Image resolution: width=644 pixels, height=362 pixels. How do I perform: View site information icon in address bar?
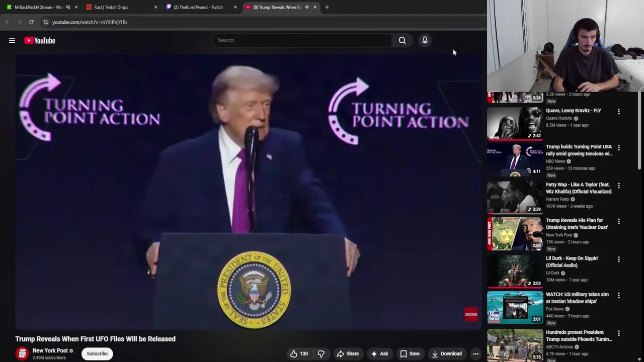tap(45, 22)
